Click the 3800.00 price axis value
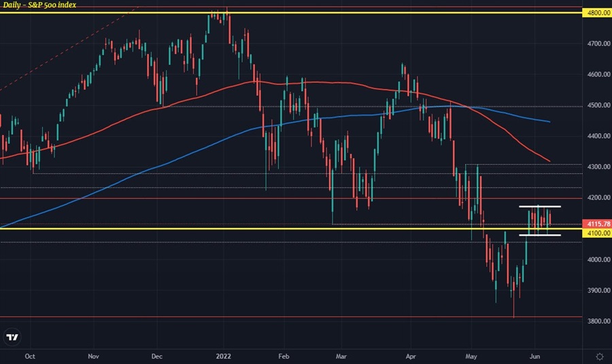Screen dimensions: 612x364 click(598, 321)
